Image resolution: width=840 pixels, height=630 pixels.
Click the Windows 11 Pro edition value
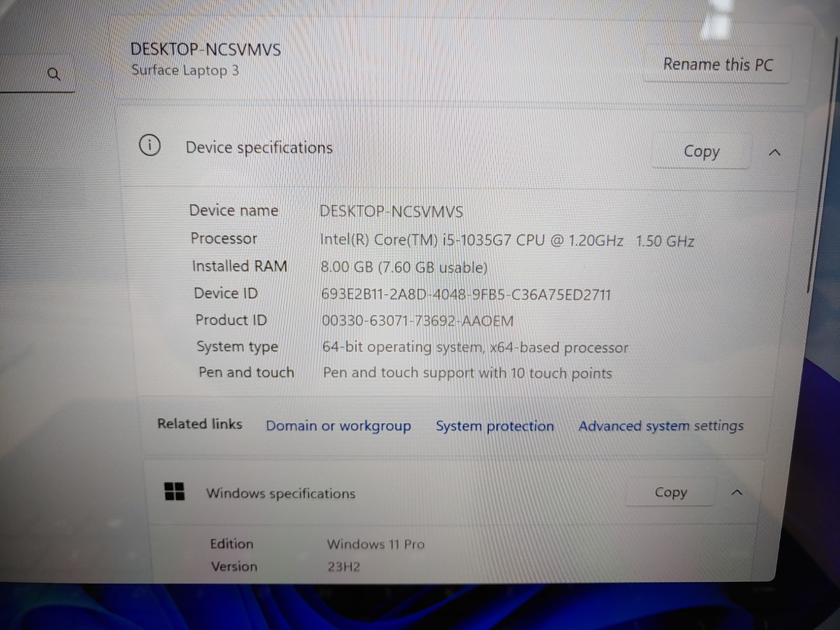[x=376, y=544]
